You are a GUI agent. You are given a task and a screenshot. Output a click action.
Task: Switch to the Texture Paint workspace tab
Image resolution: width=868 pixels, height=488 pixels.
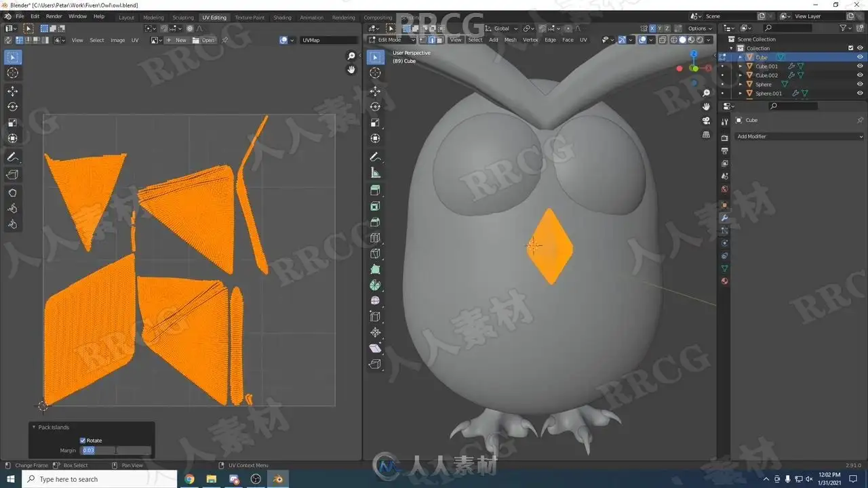(x=250, y=18)
